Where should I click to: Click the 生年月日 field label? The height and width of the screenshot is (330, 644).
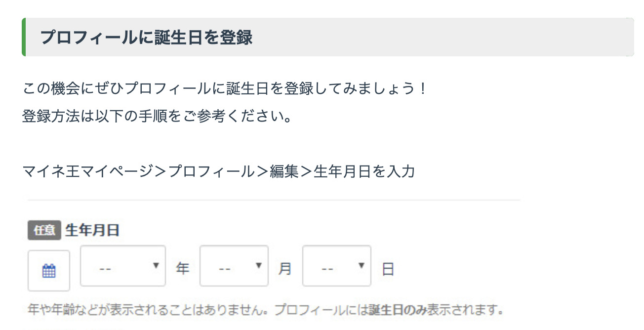tap(92, 230)
